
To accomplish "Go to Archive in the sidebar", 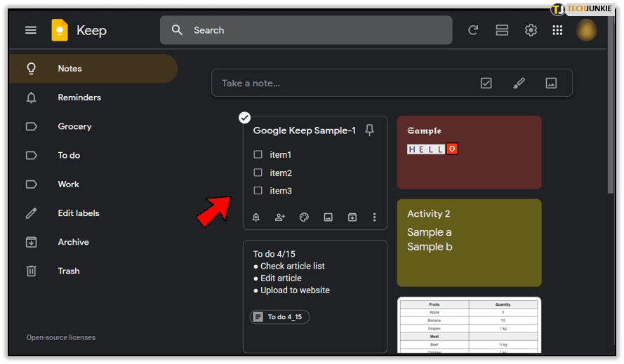I will pos(73,242).
